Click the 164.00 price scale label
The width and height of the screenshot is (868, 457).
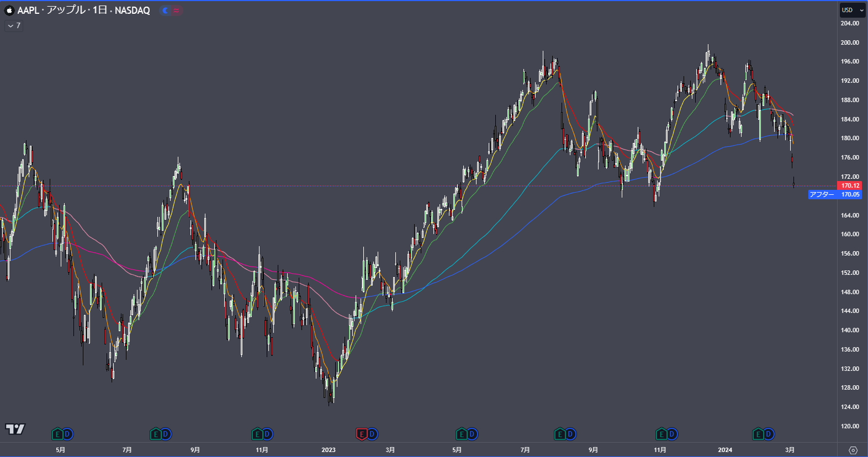[850, 215]
